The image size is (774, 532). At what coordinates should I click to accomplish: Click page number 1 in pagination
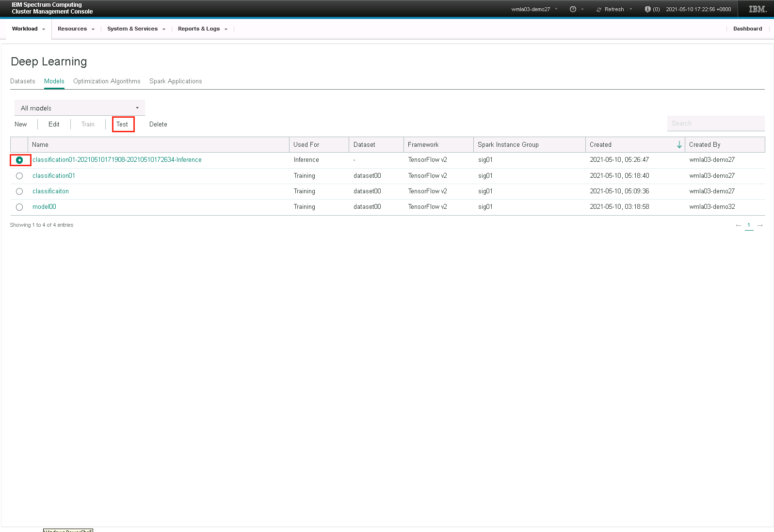pyautogui.click(x=749, y=225)
